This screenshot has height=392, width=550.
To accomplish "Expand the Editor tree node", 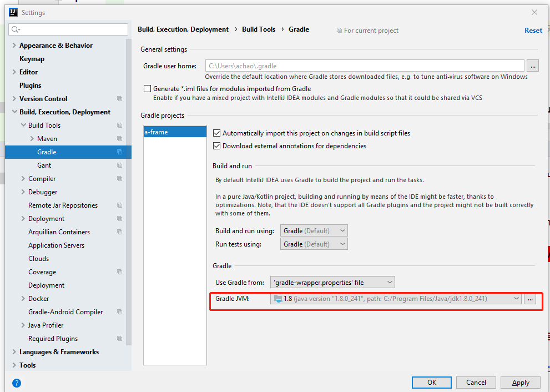I will [x=14, y=72].
